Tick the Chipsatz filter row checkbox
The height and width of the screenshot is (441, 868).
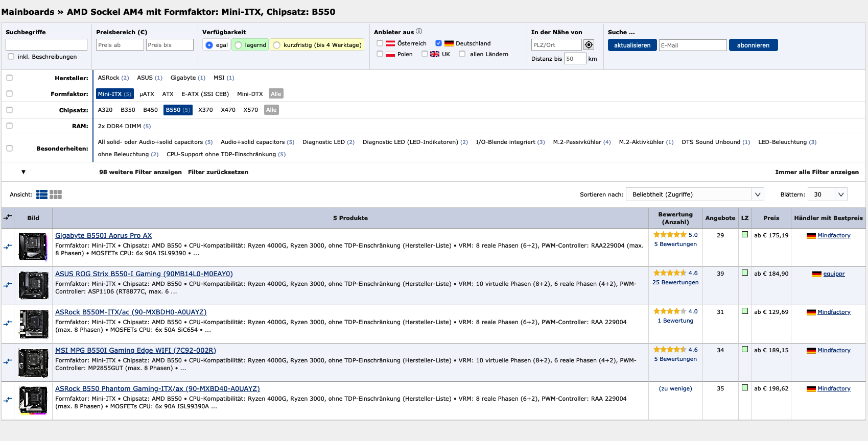point(9,110)
